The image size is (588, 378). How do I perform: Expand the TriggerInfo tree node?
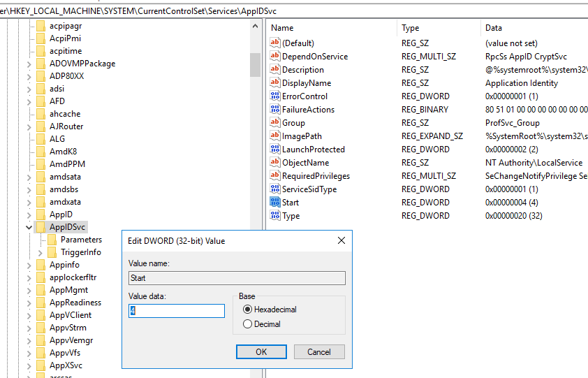41,252
